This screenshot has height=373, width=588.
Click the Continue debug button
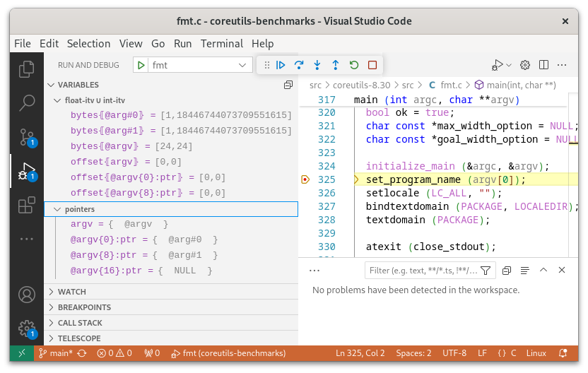pyautogui.click(x=281, y=65)
